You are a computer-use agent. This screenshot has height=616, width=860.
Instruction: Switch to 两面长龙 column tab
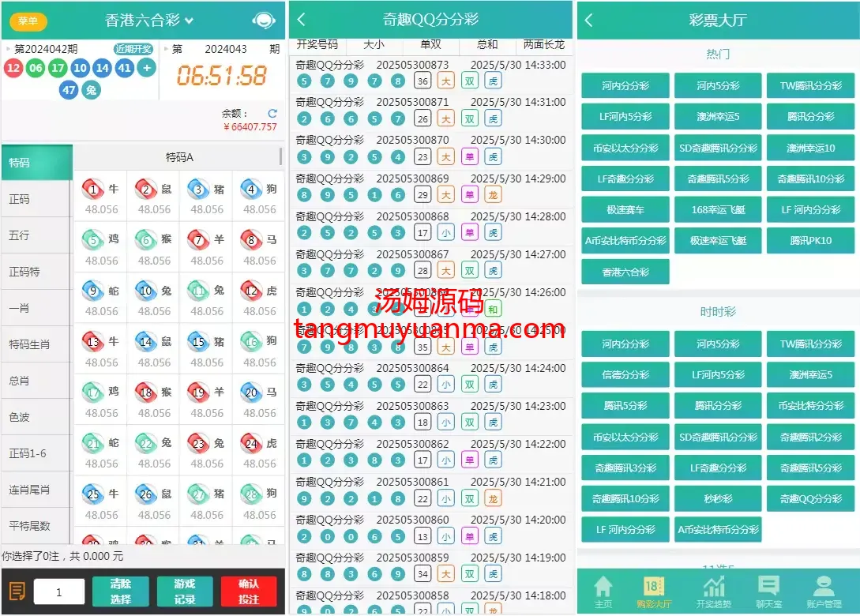click(544, 45)
